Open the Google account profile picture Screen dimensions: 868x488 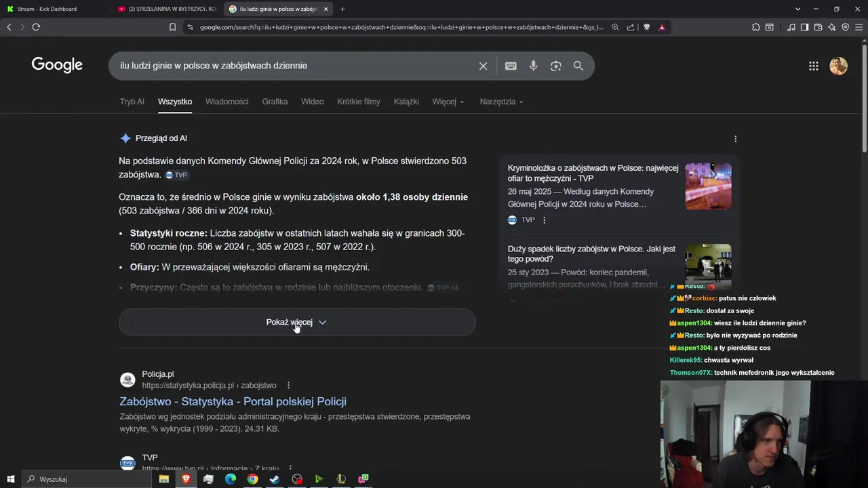[839, 66]
